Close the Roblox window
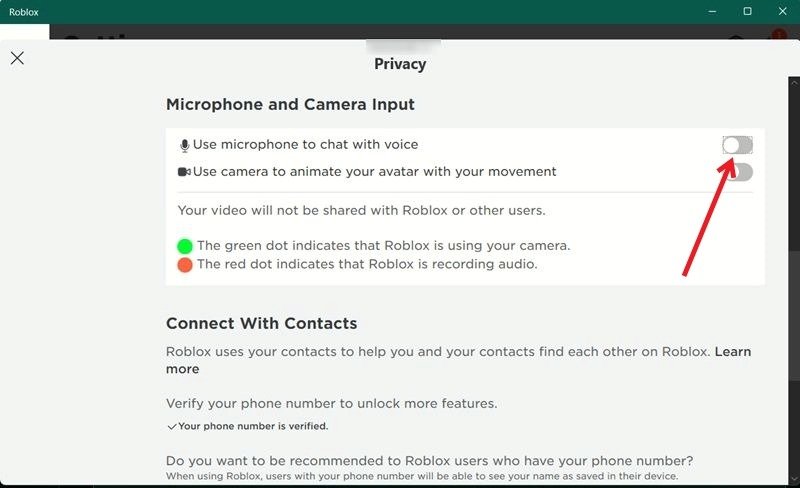The width and height of the screenshot is (800, 488). pyautogui.click(x=783, y=11)
